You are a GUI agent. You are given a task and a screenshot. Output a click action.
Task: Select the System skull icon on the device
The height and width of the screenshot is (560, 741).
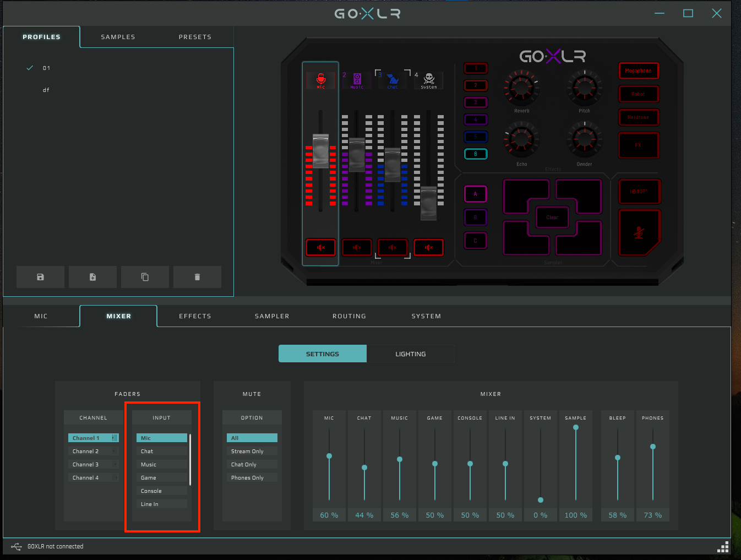pyautogui.click(x=429, y=80)
